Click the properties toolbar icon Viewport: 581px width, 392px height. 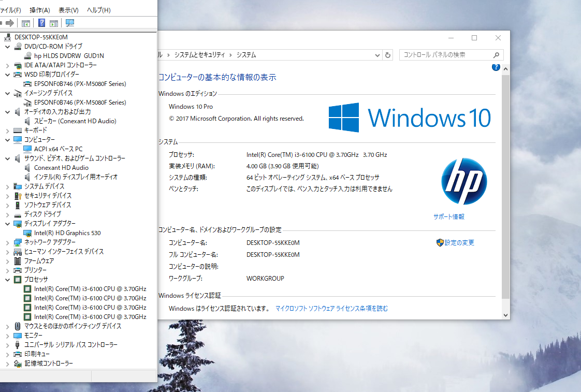(54, 23)
